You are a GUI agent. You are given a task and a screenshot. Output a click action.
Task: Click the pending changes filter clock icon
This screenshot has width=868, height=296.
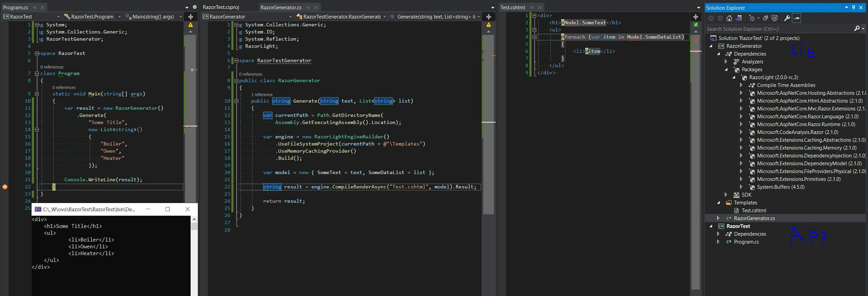click(752, 19)
